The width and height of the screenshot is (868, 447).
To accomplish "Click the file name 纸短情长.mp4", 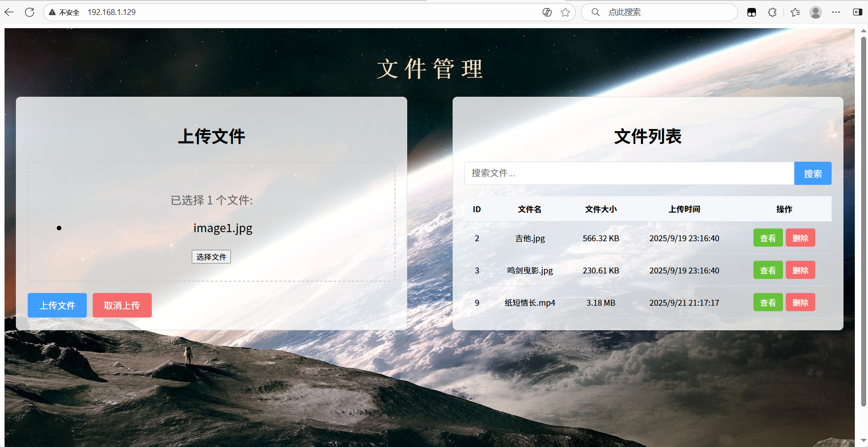I will pos(530,303).
